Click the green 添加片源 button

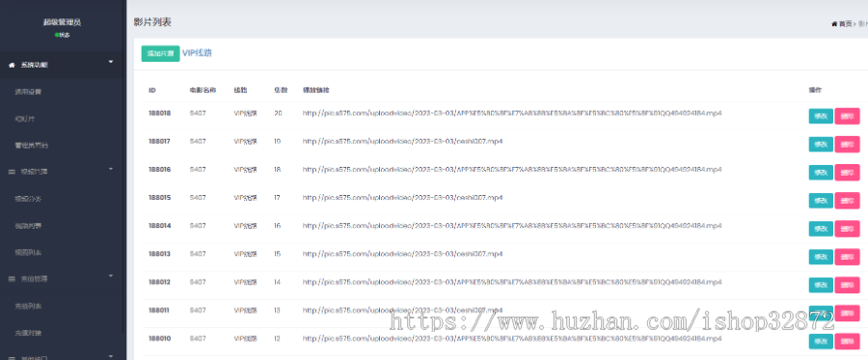pos(160,54)
